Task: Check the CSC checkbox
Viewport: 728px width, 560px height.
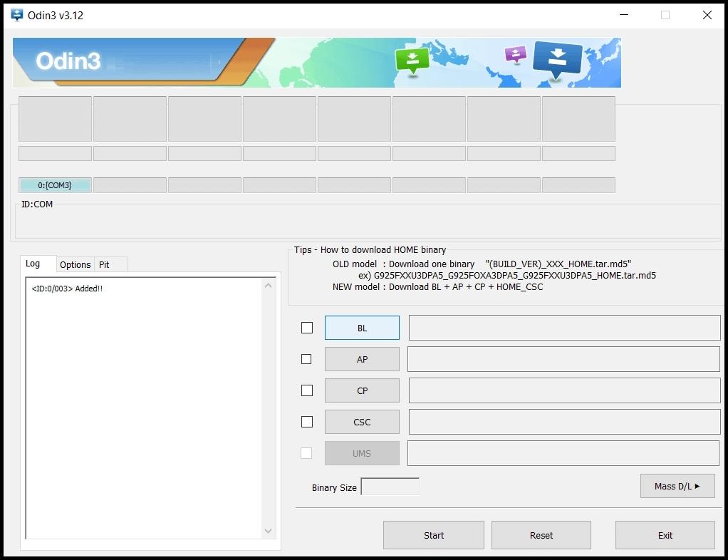Action: click(307, 422)
